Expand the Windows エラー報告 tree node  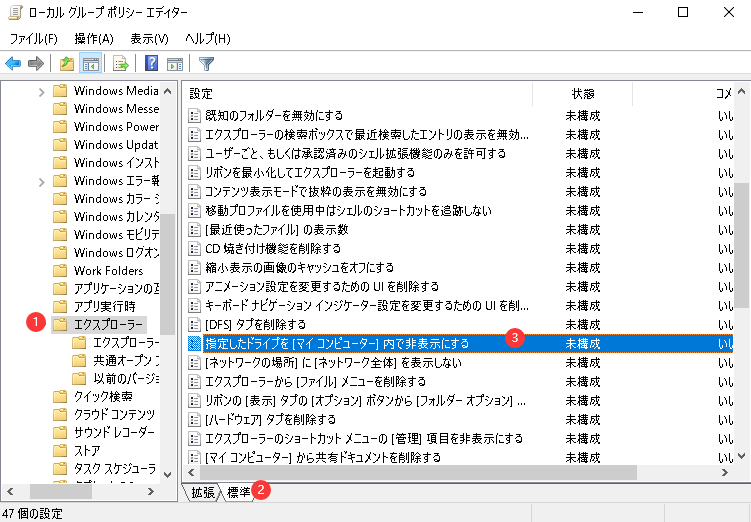[42, 182]
